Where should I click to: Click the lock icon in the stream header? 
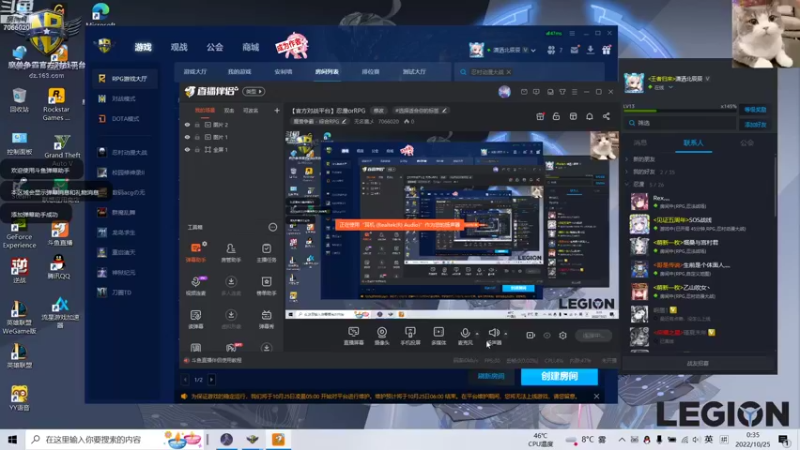pos(556,116)
